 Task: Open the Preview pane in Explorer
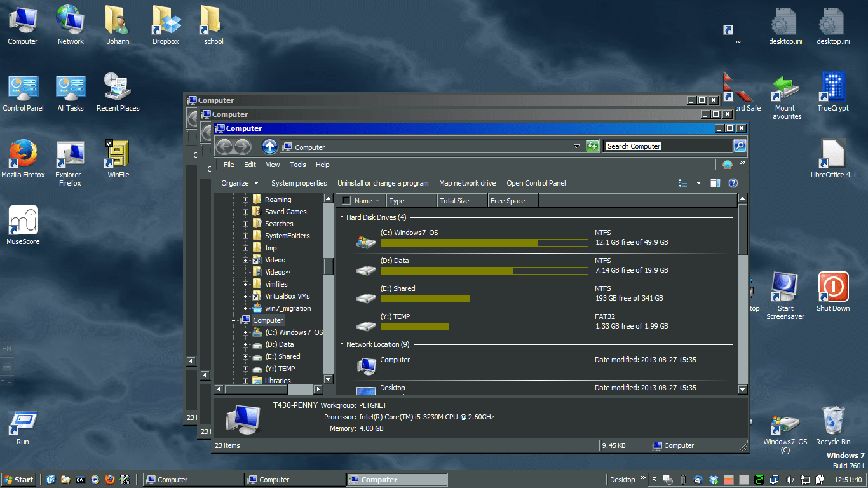pos(714,183)
